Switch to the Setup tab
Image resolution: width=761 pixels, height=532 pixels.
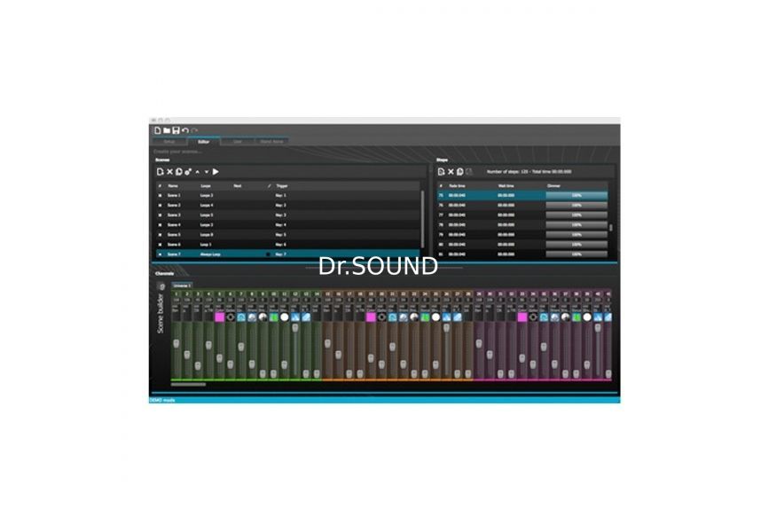(x=169, y=142)
